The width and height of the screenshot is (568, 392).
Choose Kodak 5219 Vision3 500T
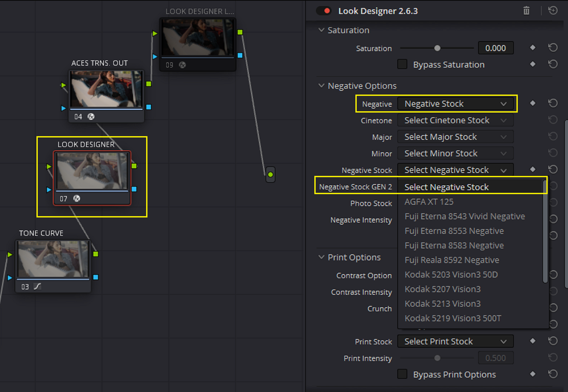pyautogui.click(x=470, y=318)
